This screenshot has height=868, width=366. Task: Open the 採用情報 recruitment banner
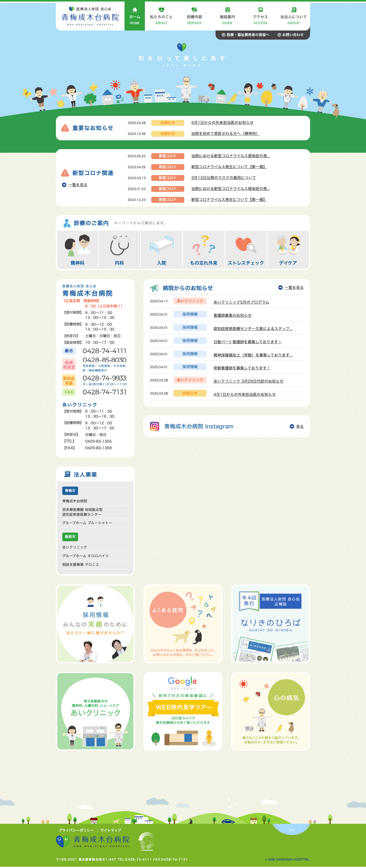95,624
